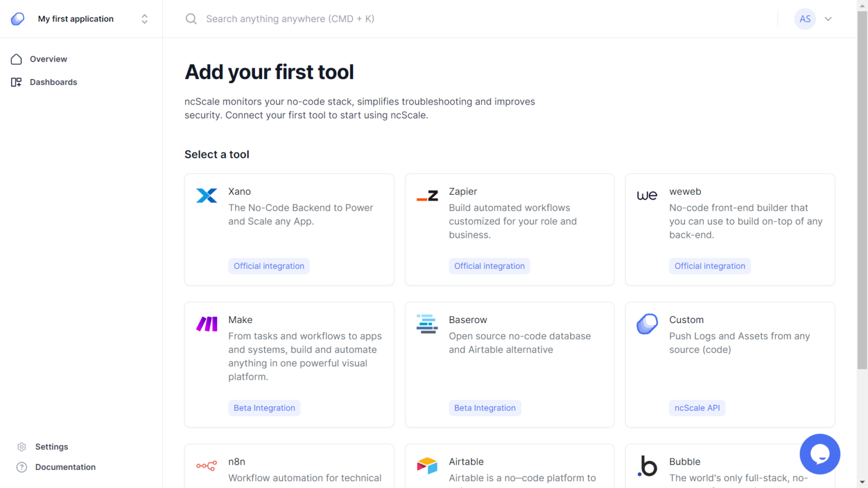The width and height of the screenshot is (868, 488).
Task: Go to Overview in sidebar
Action: click(x=48, y=59)
